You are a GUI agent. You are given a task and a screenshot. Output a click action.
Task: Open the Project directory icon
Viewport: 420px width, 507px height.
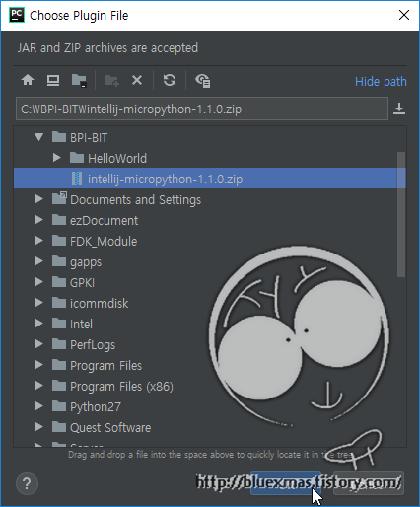pos(79,80)
